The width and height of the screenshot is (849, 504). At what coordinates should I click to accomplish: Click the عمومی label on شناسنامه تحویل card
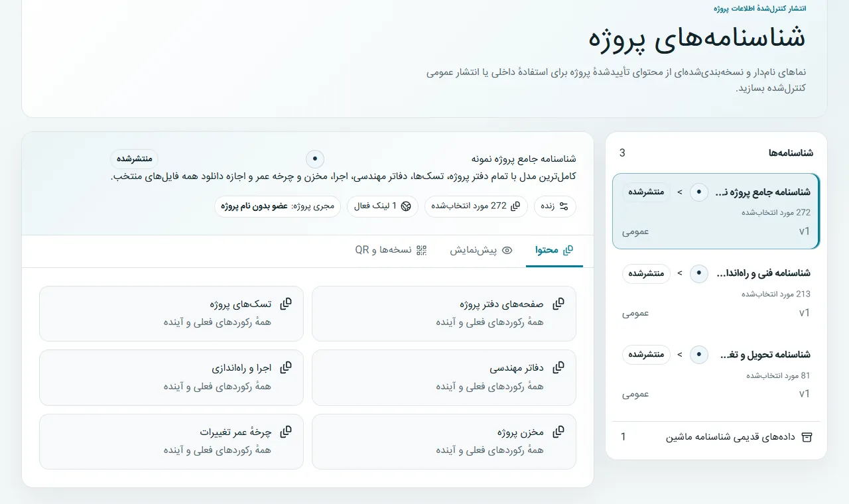(635, 394)
